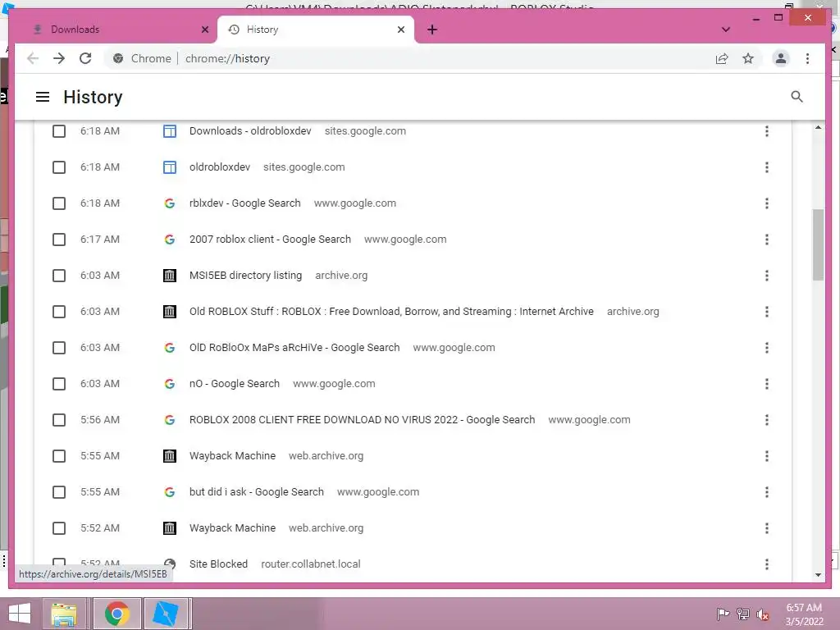Select the 2007 roblox client checkbox
This screenshot has height=630, width=840.
click(x=59, y=240)
